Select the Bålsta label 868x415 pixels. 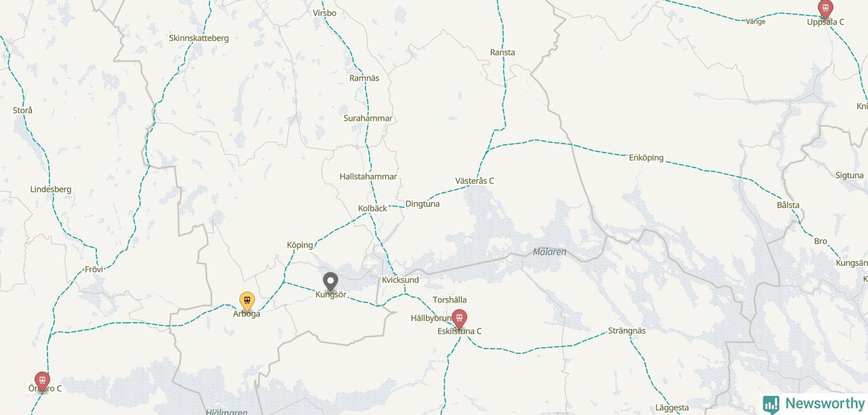tap(788, 205)
